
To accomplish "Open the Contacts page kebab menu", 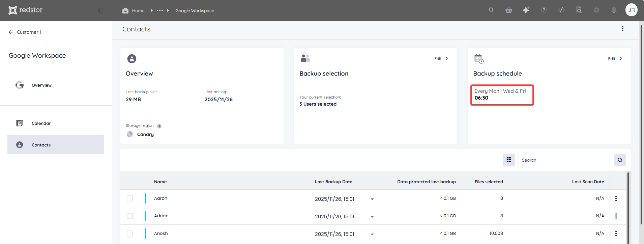I will pyautogui.click(x=623, y=29).
